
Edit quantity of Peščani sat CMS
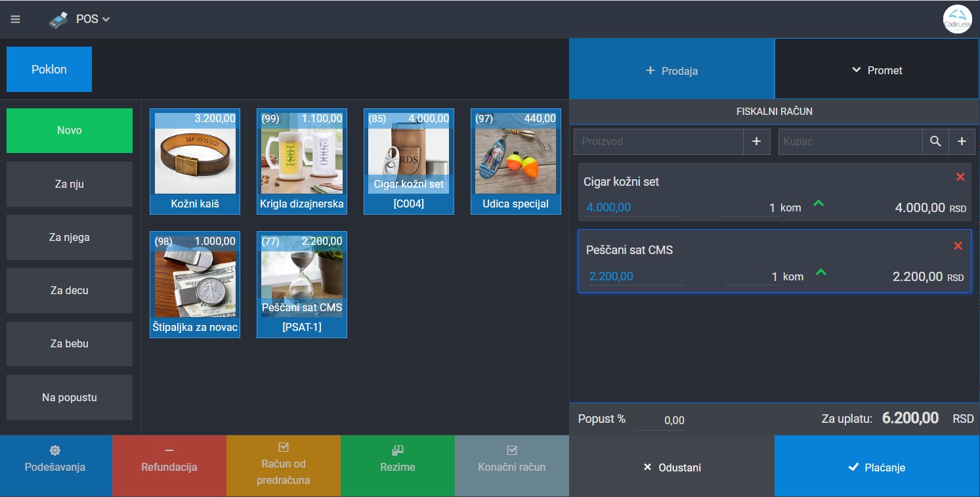tap(753, 276)
